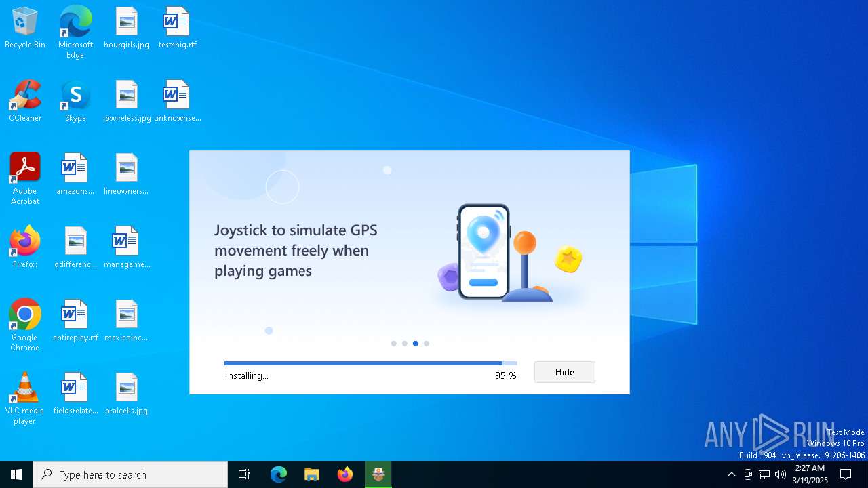Select the amazons... Word document icon

pyautogui.click(x=75, y=175)
